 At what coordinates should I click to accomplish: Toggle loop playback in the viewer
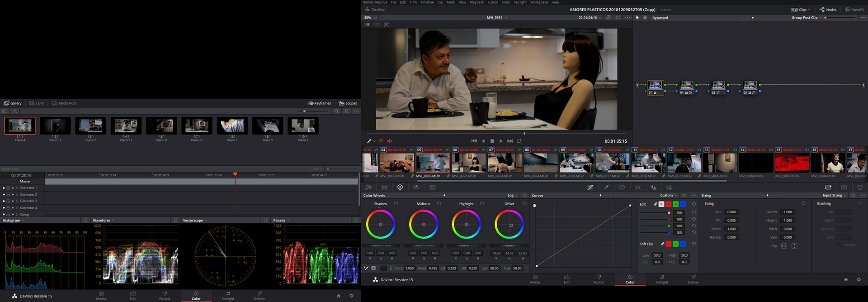pyautogui.click(x=519, y=141)
